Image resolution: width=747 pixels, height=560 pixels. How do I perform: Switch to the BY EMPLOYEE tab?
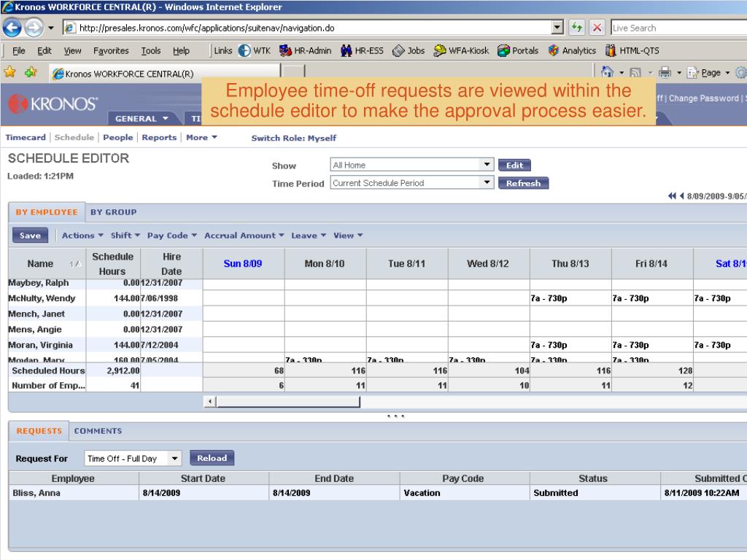click(x=46, y=212)
